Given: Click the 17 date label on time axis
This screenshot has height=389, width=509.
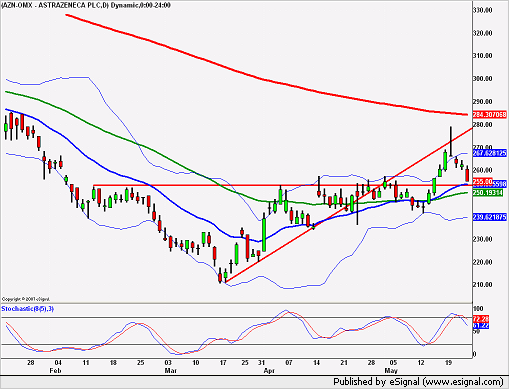Looking at the screenshot, I should 222,363.
